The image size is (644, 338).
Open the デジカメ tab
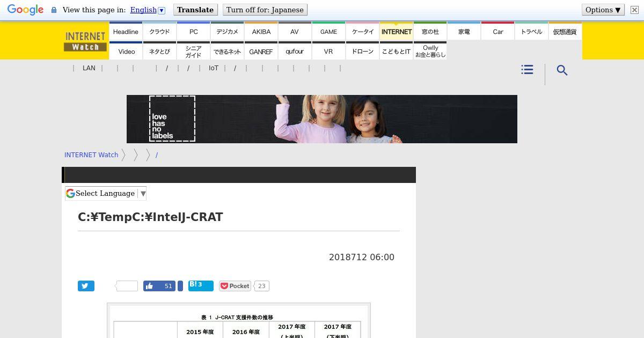click(227, 32)
